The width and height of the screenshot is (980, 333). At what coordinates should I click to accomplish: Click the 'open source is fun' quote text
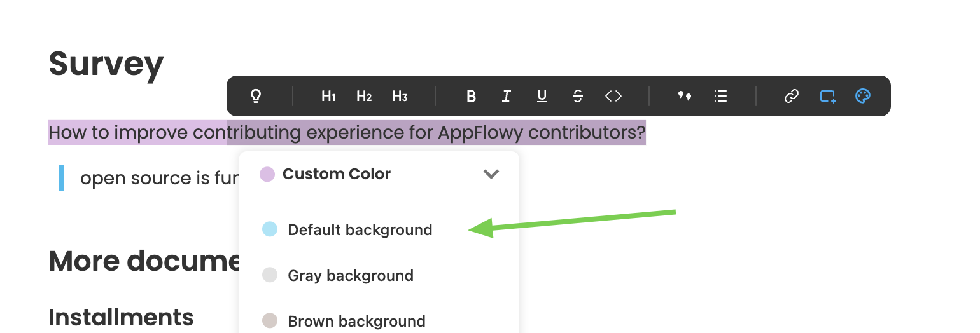pyautogui.click(x=159, y=178)
